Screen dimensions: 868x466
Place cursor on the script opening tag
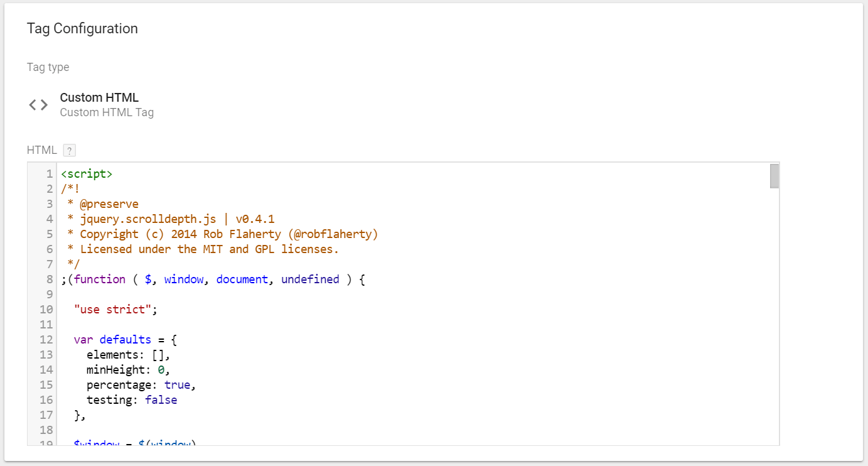[x=85, y=173]
